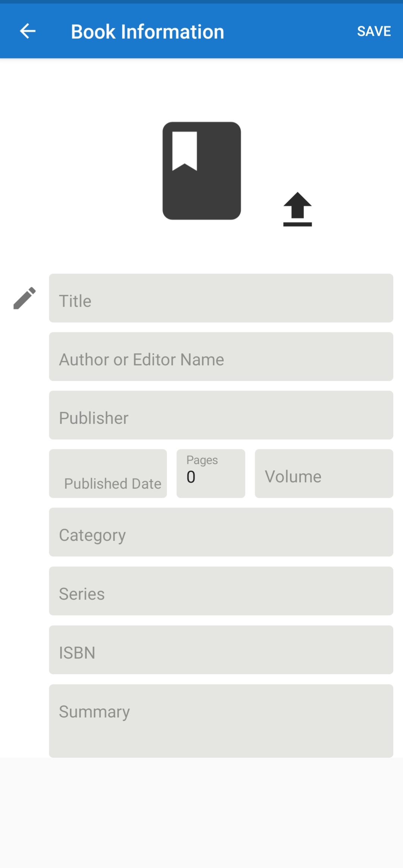Tap the Book Information header title
Image resolution: width=403 pixels, height=868 pixels.
[147, 32]
